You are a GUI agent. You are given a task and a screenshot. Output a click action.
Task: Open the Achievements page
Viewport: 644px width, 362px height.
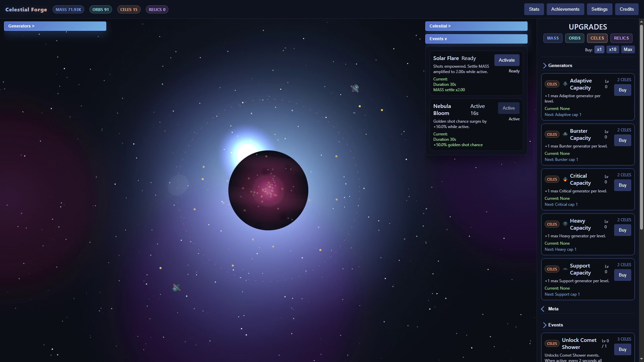coord(565,9)
